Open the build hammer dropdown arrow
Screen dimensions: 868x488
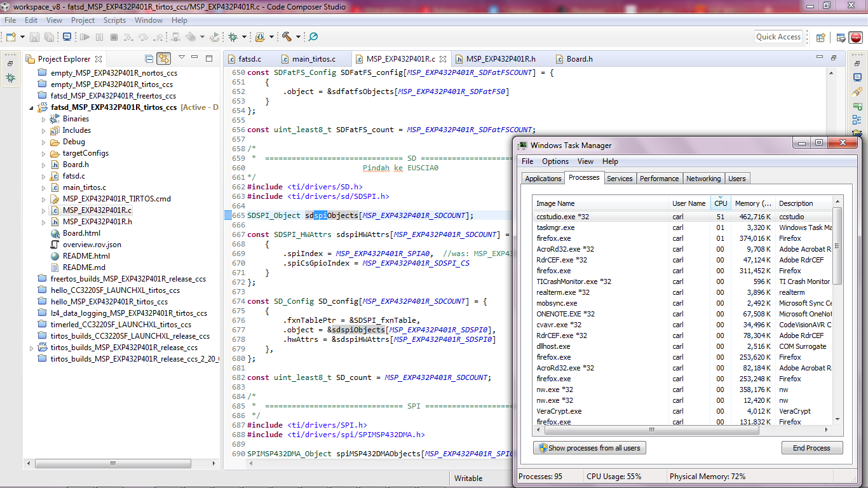[298, 37]
